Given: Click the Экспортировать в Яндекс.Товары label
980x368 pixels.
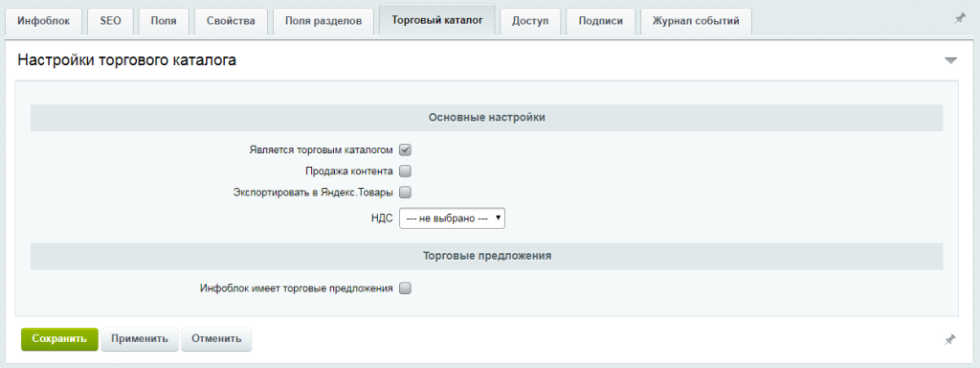Looking at the screenshot, I should coord(313,192).
